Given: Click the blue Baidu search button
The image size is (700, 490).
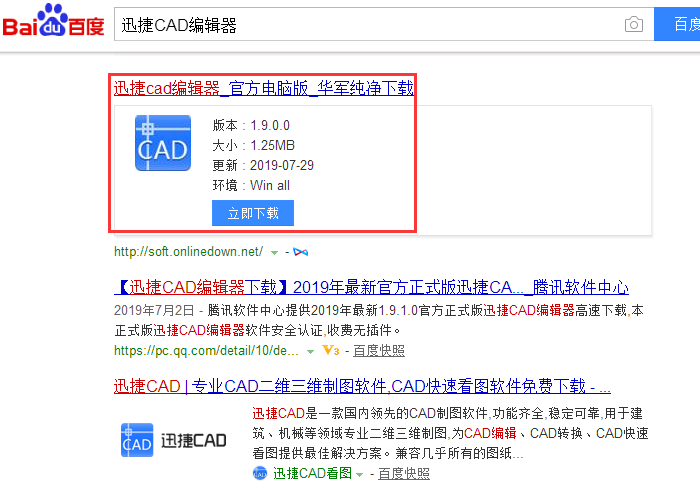Looking at the screenshot, I should coord(677,24).
